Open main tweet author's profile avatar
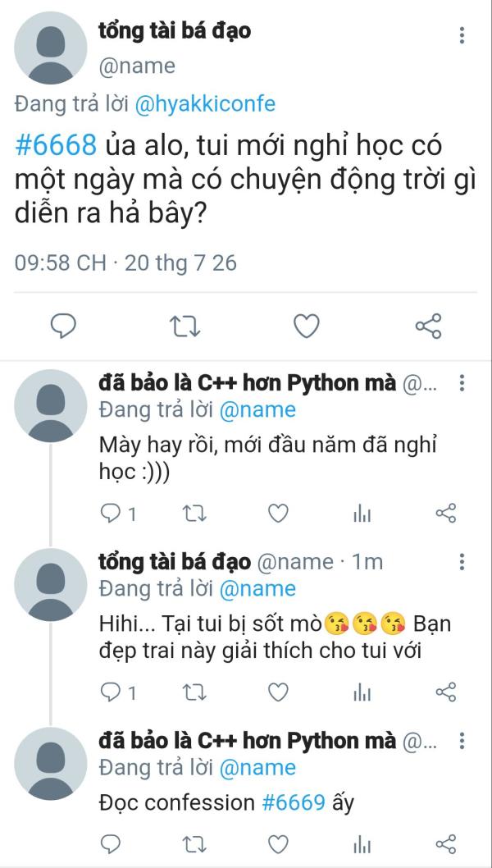The width and height of the screenshot is (492, 868). pos(50,48)
